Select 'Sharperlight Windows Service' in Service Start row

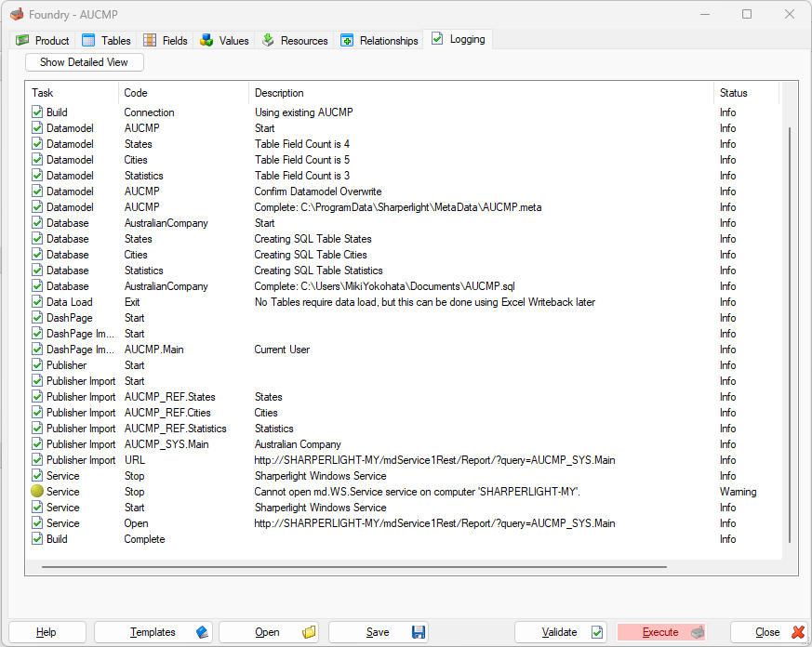(320, 508)
